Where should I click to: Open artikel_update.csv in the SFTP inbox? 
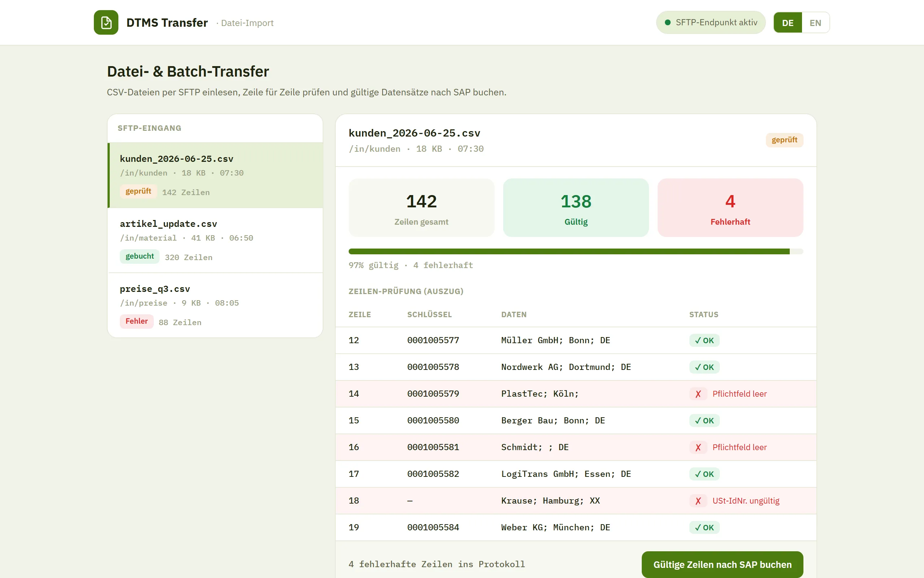coord(215,240)
